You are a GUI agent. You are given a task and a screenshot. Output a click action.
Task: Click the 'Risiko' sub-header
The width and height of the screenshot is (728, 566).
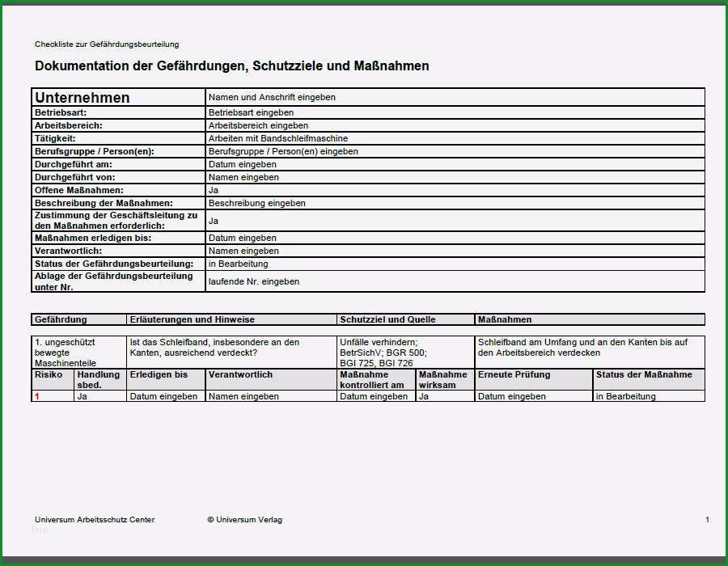[x=53, y=379]
